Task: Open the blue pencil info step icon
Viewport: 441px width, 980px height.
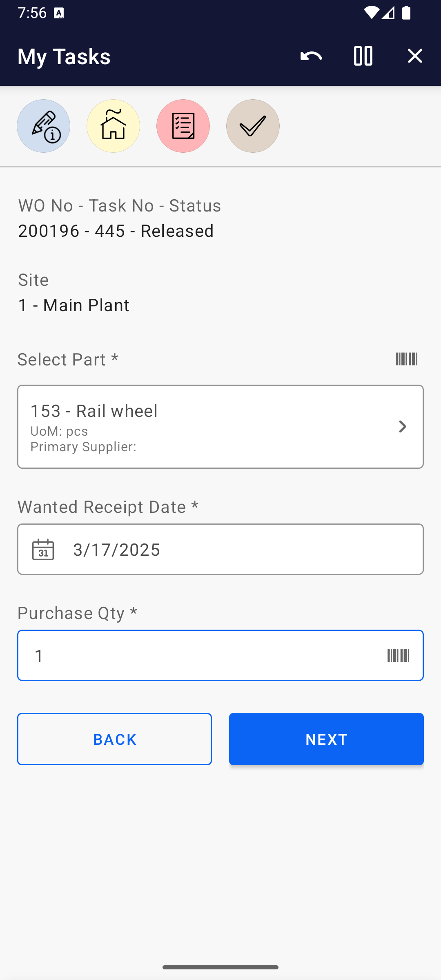Action: click(x=44, y=126)
